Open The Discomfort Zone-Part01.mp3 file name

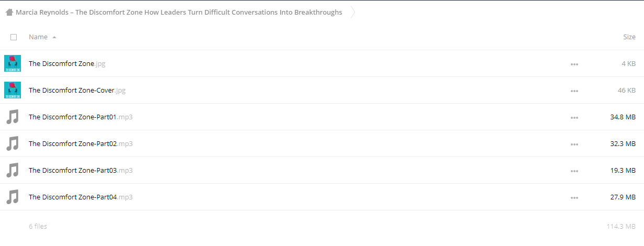point(80,117)
